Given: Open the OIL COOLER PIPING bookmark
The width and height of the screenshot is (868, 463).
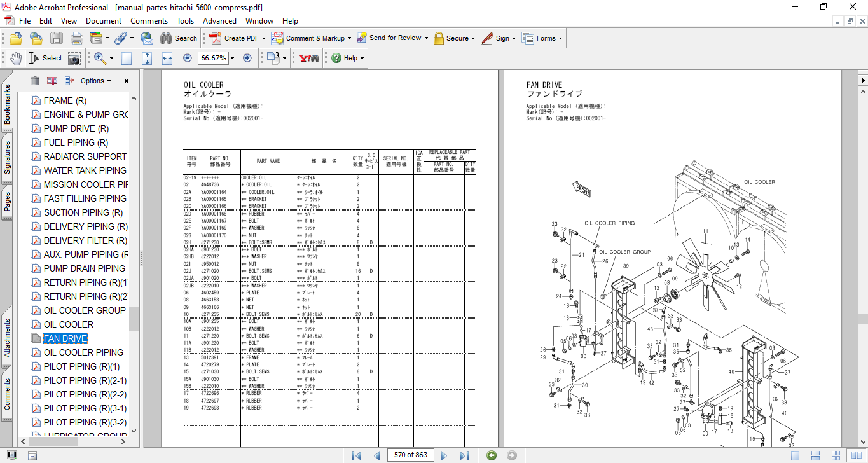Looking at the screenshot, I should [x=83, y=352].
